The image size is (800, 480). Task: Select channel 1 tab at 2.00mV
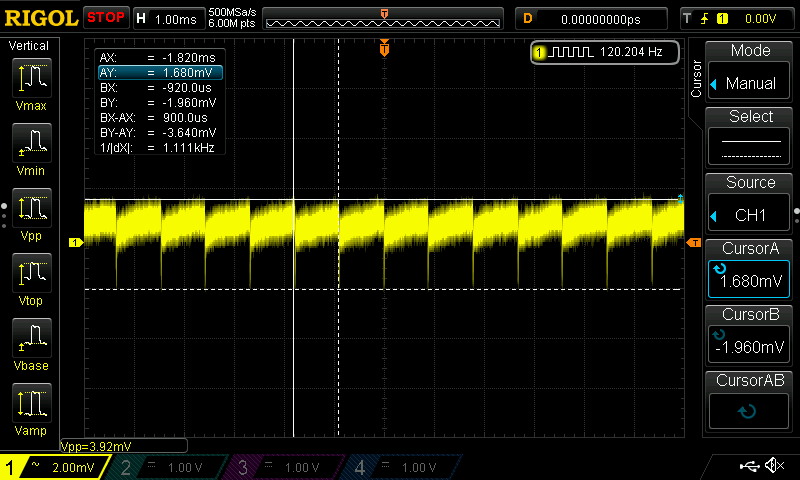click(55, 467)
